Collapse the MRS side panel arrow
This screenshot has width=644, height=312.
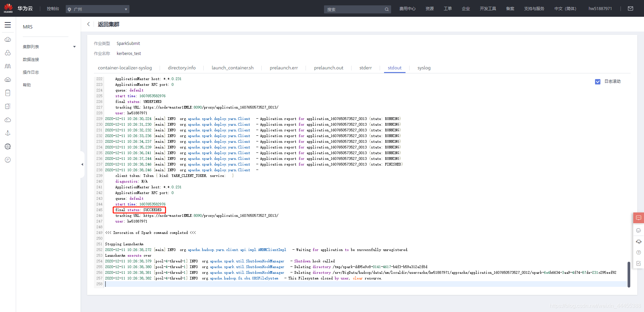tap(82, 164)
